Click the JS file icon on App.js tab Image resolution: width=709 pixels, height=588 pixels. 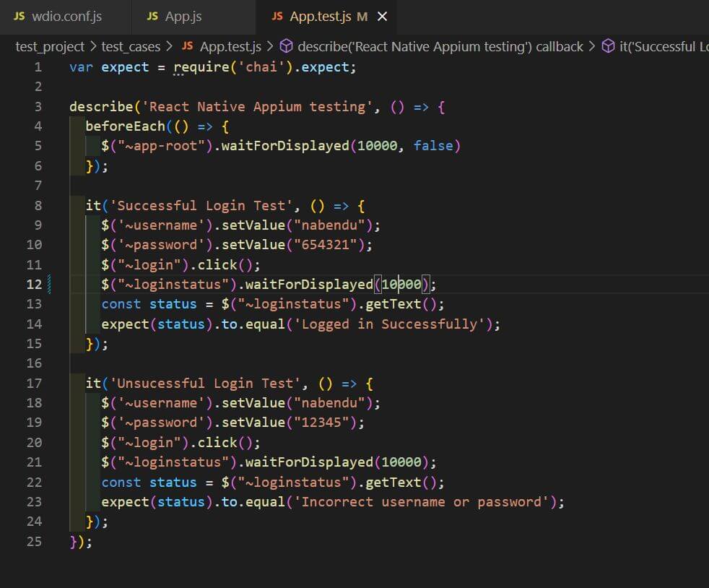(x=152, y=16)
